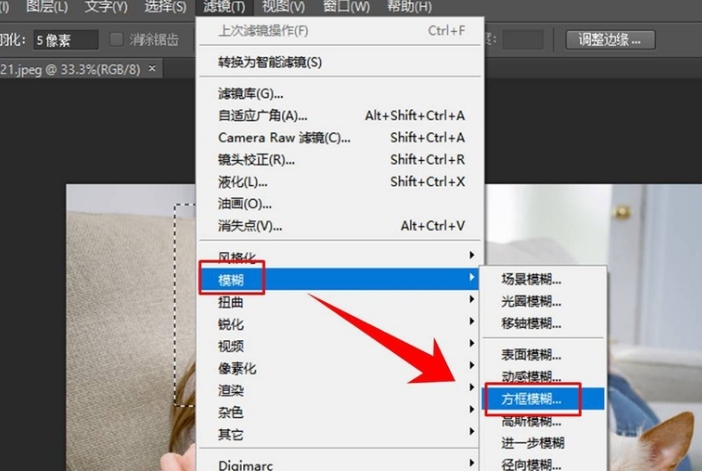The height and width of the screenshot is (471, 702).
Task: Expand the Digimarc submenu
Action: (340, 464)
